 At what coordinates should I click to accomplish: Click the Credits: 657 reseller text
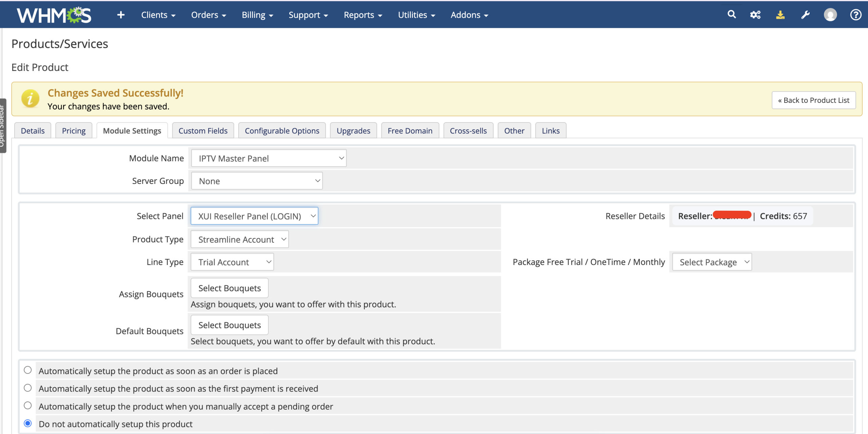[x=783, y=216]
